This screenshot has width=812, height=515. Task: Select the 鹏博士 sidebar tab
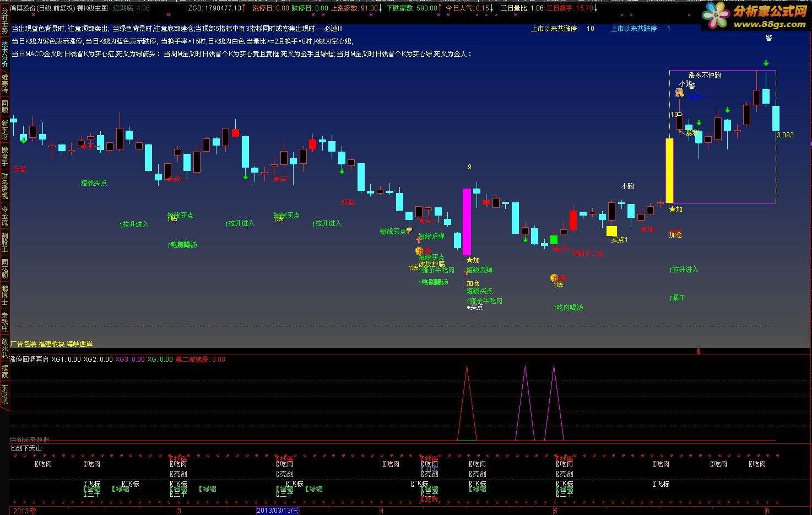pos(4,295)
